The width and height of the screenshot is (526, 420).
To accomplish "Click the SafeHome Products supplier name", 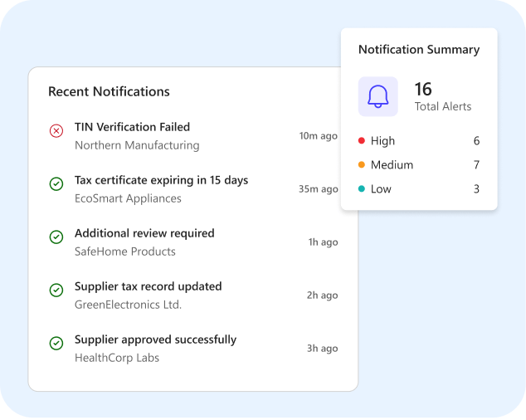I will (x=124, y=252).
